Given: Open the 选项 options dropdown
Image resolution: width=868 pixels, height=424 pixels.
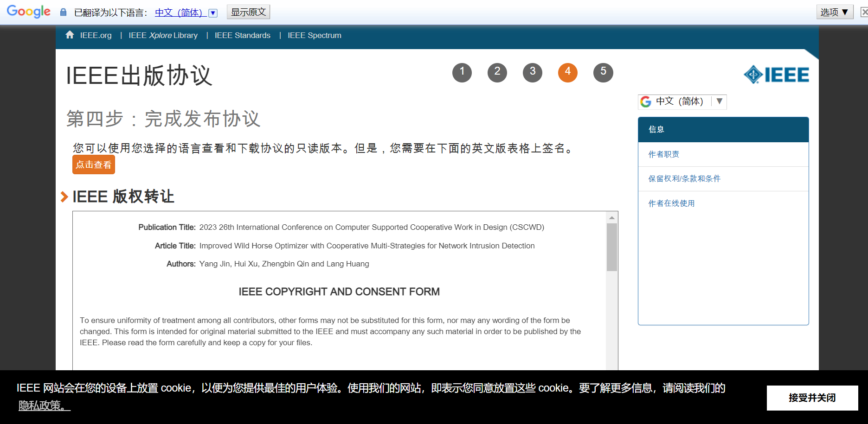Looking at the screenshot, I should 835,12.
